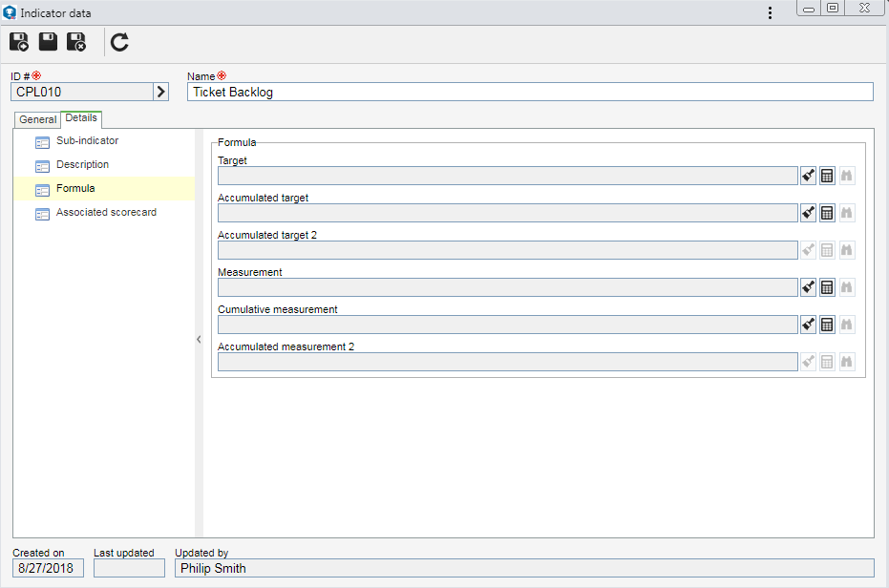
Task: Click binoculars icon for Accumulated target
Action: click(846, 213)
